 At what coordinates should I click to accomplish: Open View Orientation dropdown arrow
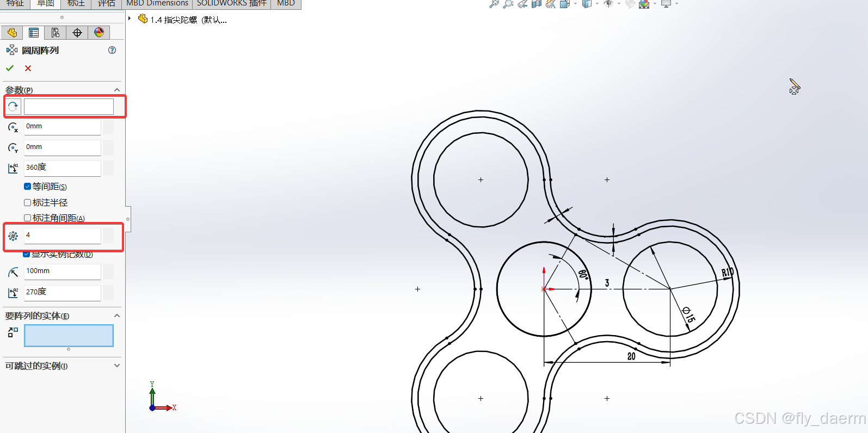(575, 4)
